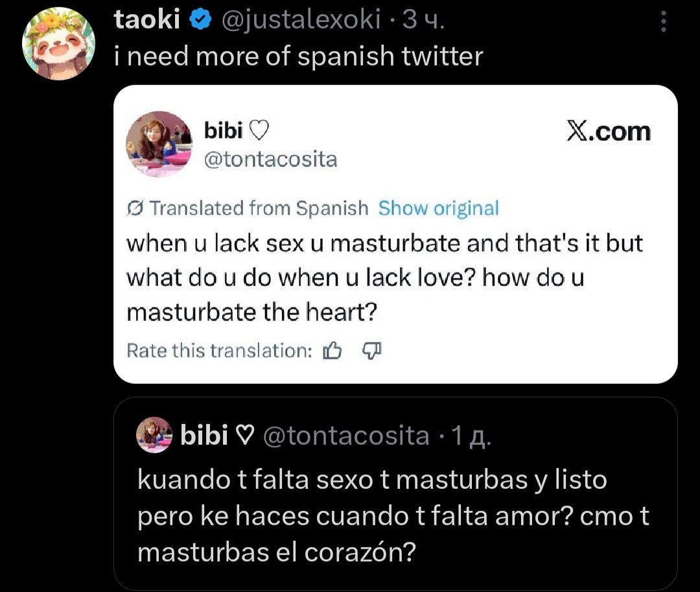
Task: Click the blue verified badge next to taoki
Action: (x=200, y=21)
